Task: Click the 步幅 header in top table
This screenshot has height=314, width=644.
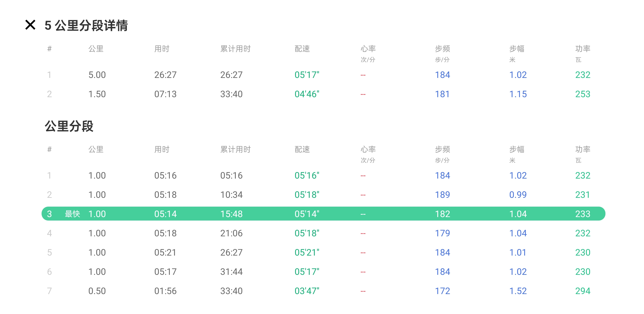Action: pos(517,49)
